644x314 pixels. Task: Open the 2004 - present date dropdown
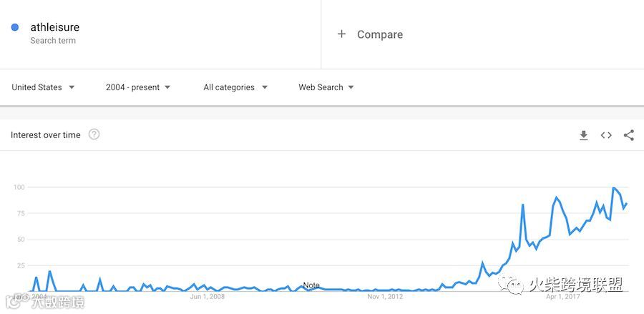138,87
